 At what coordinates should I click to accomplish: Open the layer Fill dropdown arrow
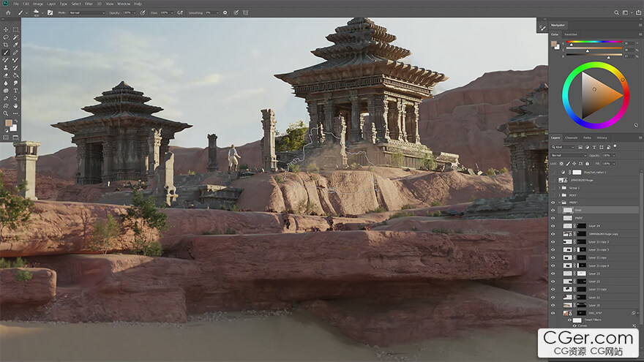point(613,164)
